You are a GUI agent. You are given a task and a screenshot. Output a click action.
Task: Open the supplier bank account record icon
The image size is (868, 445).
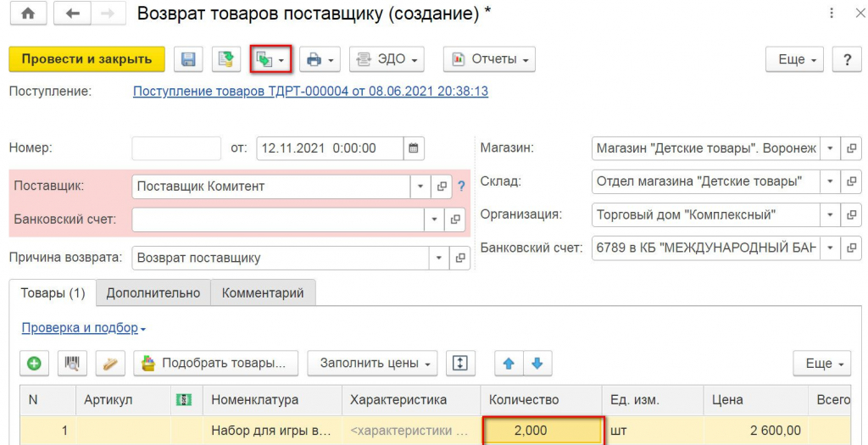(455, 220)
